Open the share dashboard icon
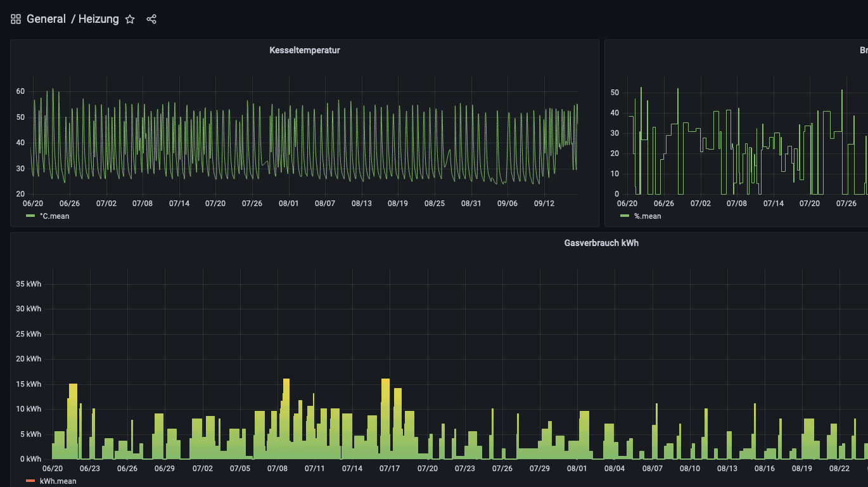 click(151, 19)
